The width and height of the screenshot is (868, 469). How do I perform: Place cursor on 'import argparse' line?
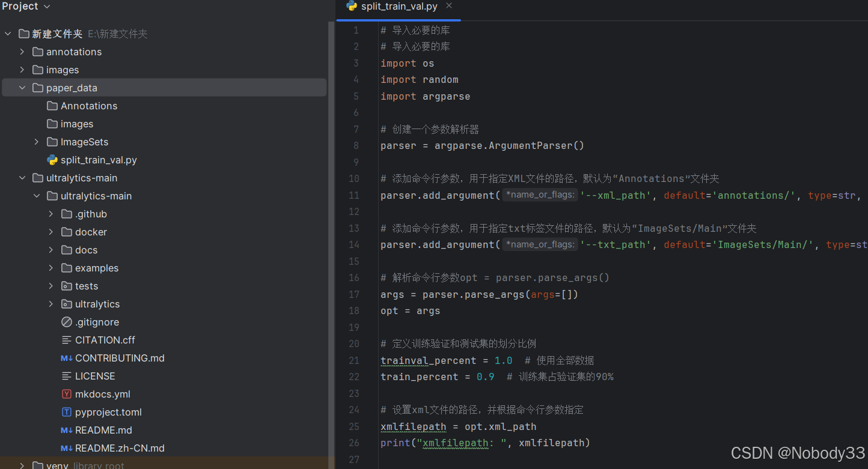[426, 96]
